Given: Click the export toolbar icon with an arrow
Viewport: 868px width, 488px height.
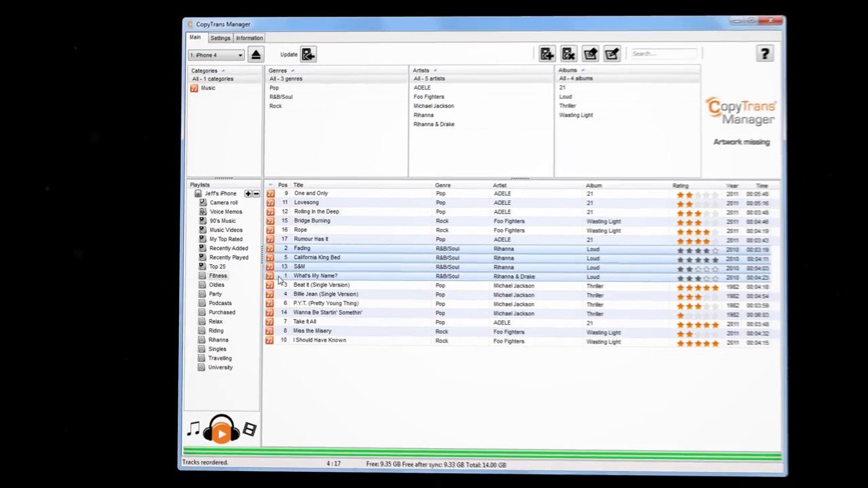Looking at the screenshot, I should (x=591, y=54).
